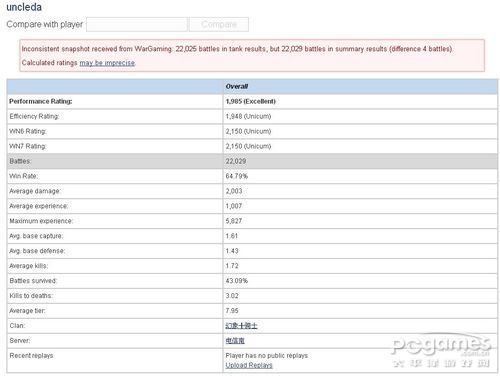Click the Average experience value '1,007'
Screen dimensions: 500x376
coord(234,206)
